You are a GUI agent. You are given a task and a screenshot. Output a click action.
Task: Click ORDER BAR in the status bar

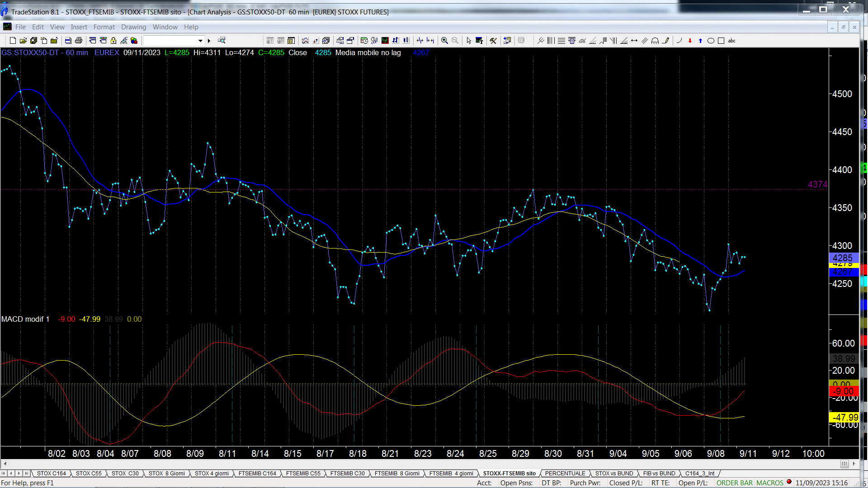tap(735, 483)
